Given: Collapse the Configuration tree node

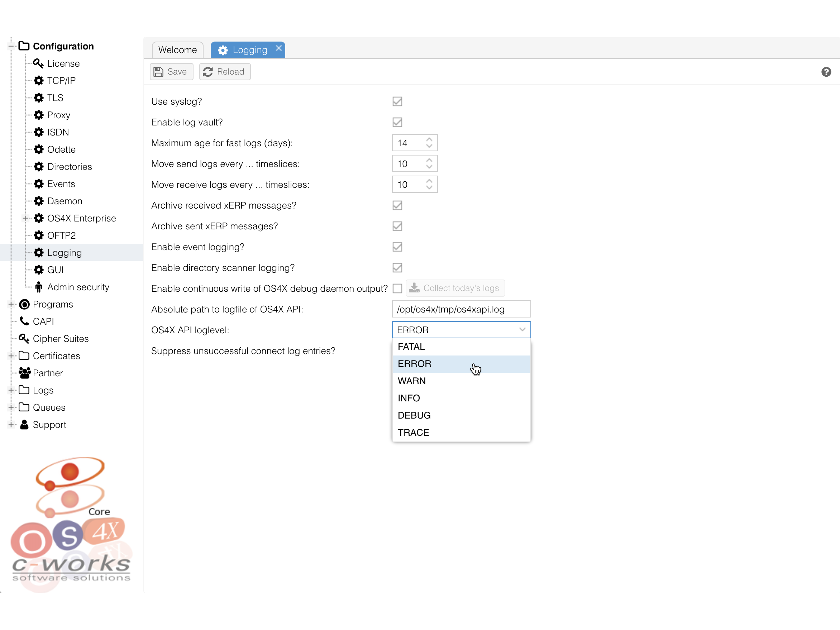Looking at the screenshot, I should pyautogui.click(x=11, y=46).
